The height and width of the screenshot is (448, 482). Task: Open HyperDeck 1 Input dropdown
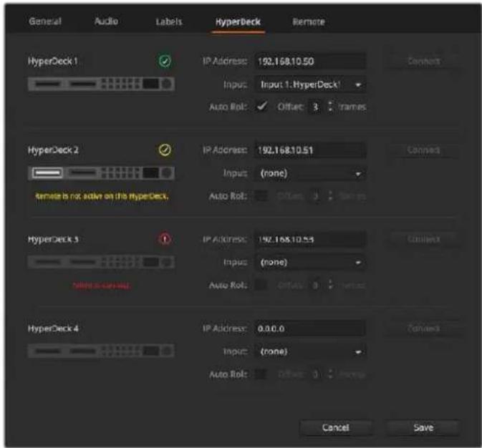(x=311, y=84)
